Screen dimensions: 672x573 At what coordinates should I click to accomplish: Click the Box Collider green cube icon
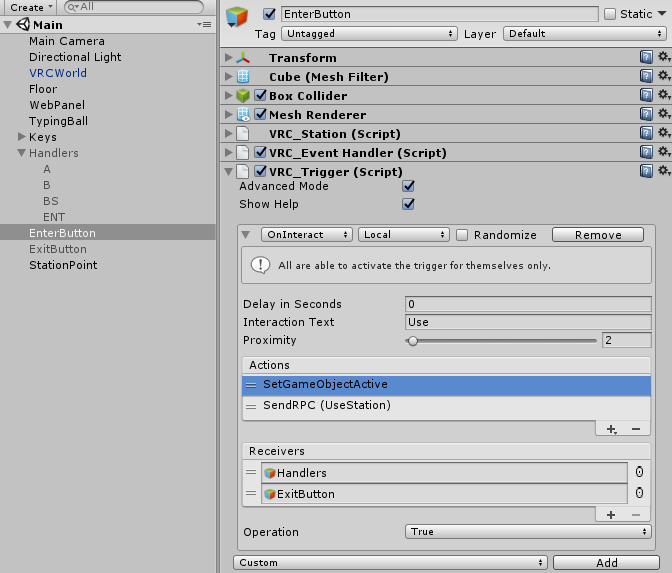coord(243,96)
